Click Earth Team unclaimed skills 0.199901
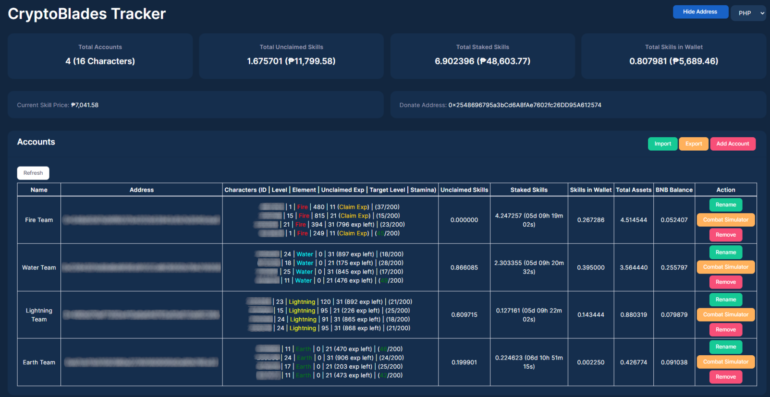The width and height of the screenshot is (770, 397). pos(464,362)
